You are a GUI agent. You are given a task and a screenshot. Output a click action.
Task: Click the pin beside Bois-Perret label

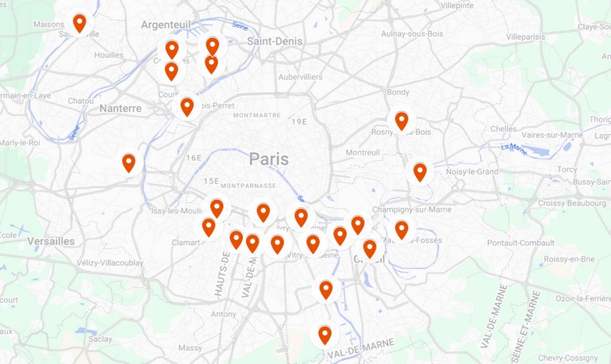[187, 107]
